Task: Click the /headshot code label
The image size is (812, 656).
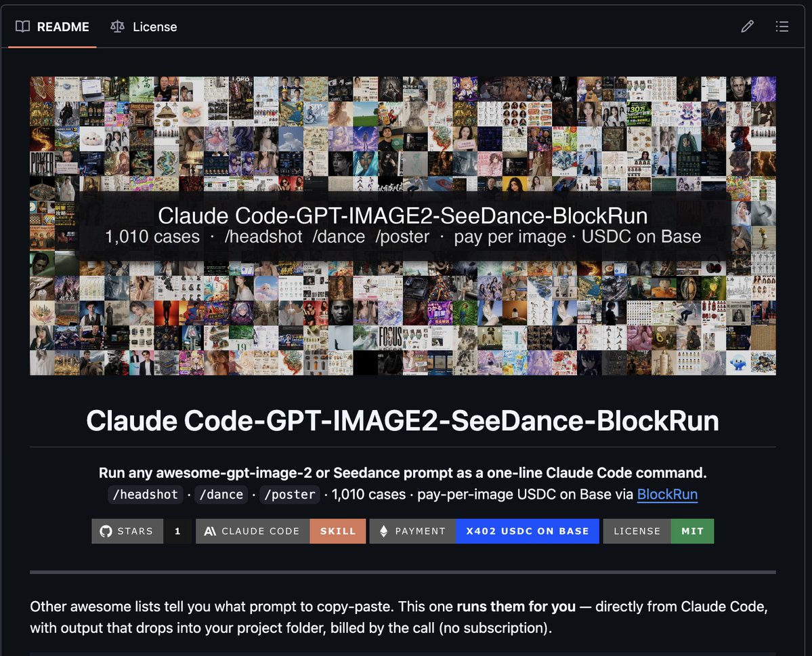Action: pyautogui.click(x=146, y=494)
